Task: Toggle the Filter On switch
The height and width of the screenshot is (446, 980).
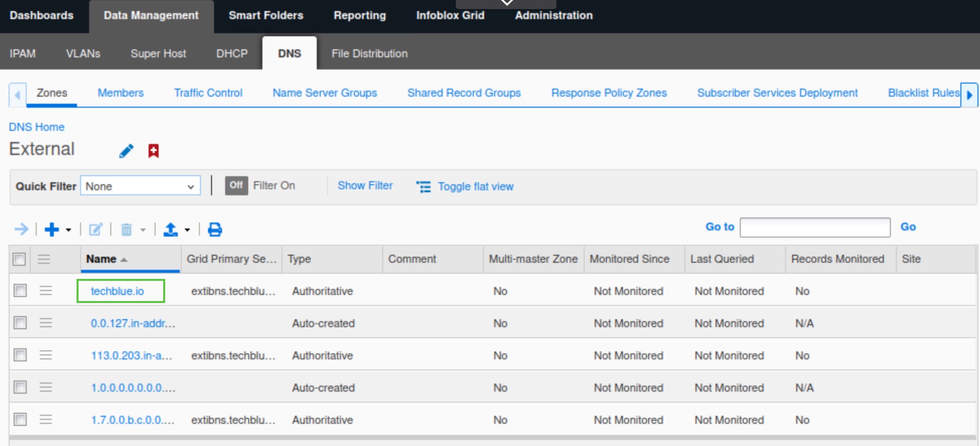Action: pos(236,186)
